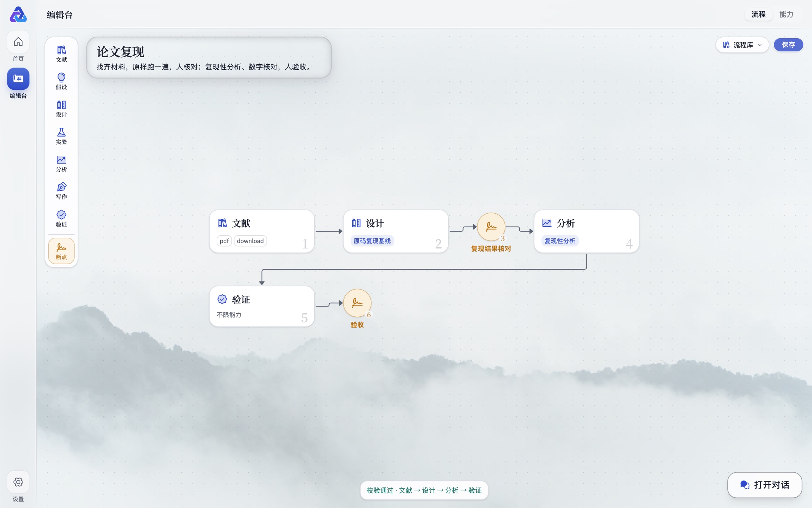Select the 验证 badge palette tool

61,218
